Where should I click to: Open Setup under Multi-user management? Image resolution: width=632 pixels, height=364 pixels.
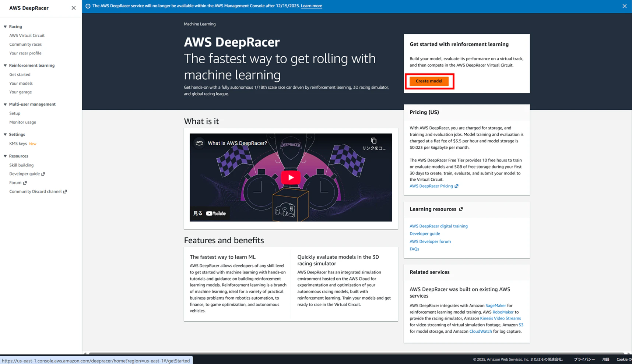pyautogui.click(x=15, y=113)
